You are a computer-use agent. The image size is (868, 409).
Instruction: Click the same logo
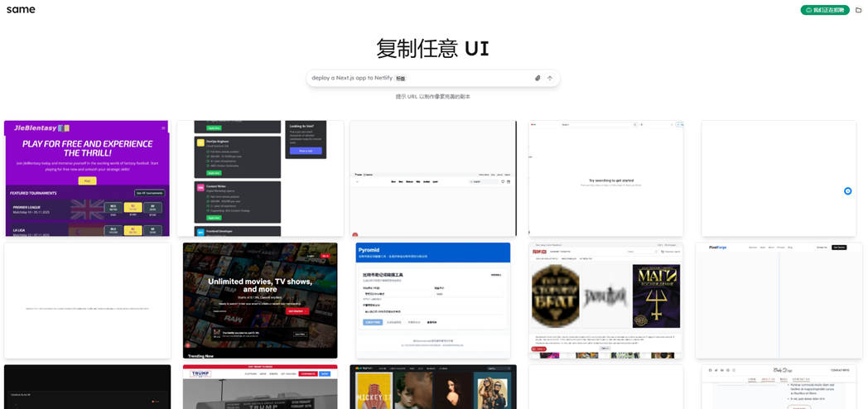21,9
